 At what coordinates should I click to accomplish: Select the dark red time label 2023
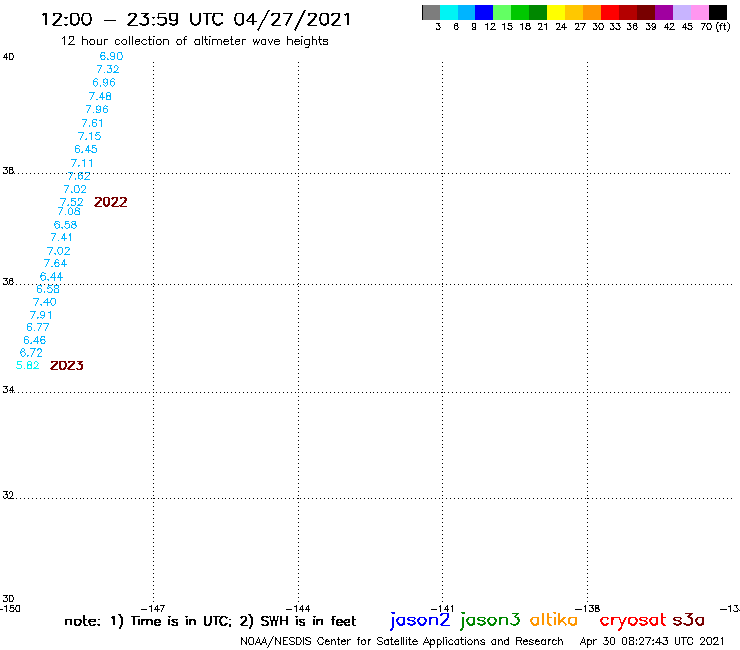(x=67, y=365)
